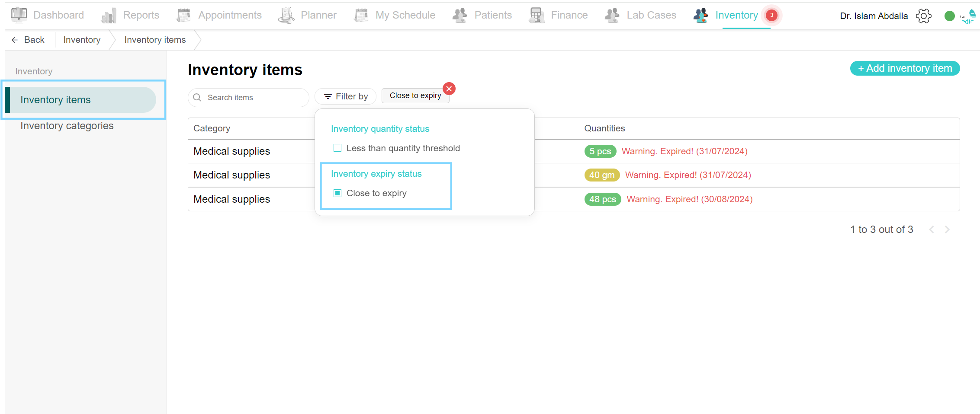
Task: Click Add inventory item button
Action: coord(905,68)
